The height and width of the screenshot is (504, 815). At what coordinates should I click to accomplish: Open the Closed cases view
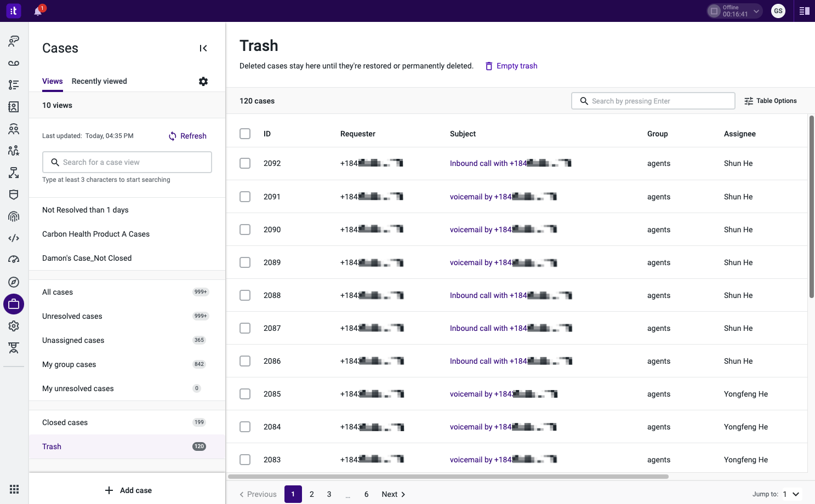click(x=127, y=422)
